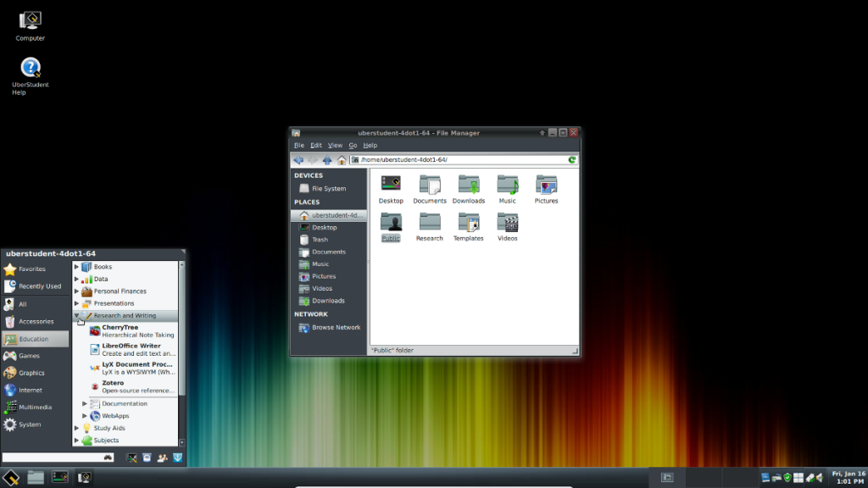
Task: Open the Templates folder
Action: pyautogui.click(x=468, y=224)
